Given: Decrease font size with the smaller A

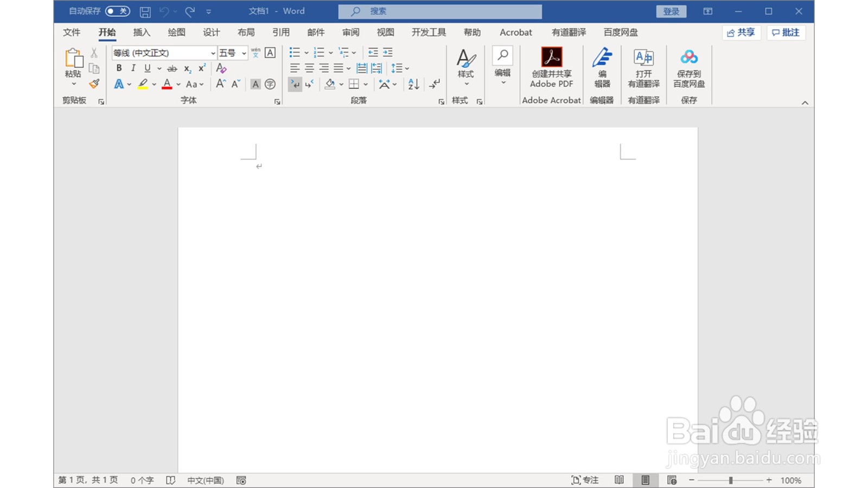Looking at the screenshot, I should [x=235, y=84].
